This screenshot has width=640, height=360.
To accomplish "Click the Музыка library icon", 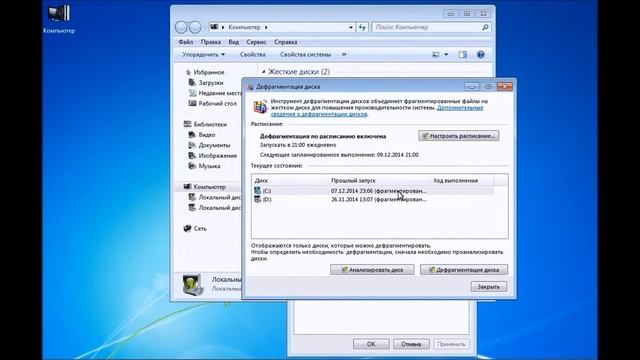I will click(x=192, y=166).
